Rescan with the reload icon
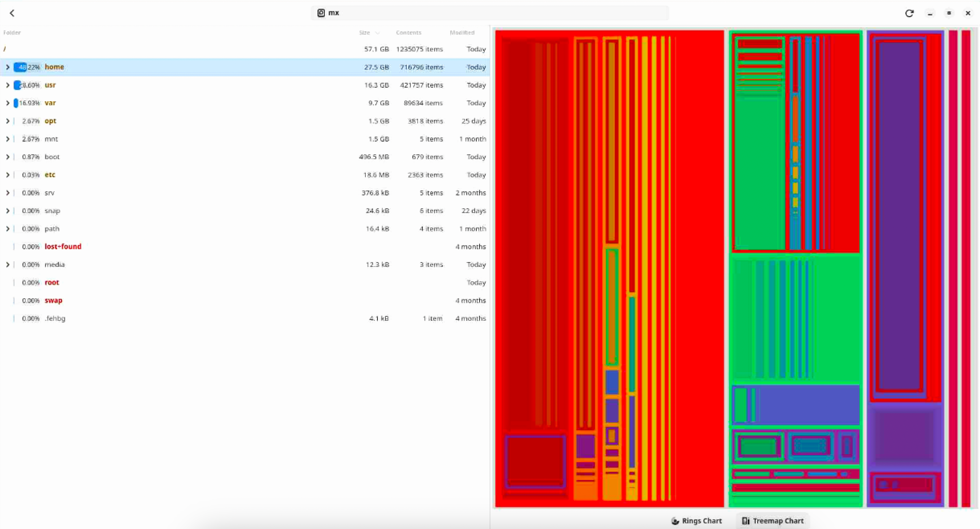The height and width of the screenshot is (529, 980). pos(909,13)
